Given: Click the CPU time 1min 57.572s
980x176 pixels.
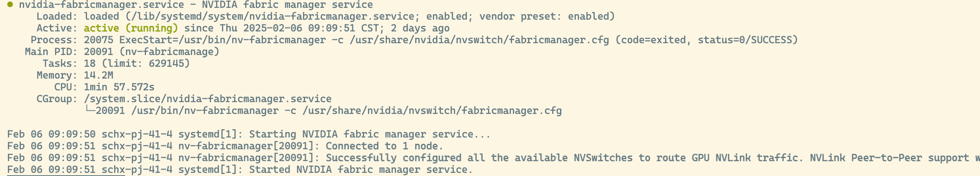Looking at the screenshot, I should pyautogui.click(x=119, y=87).
